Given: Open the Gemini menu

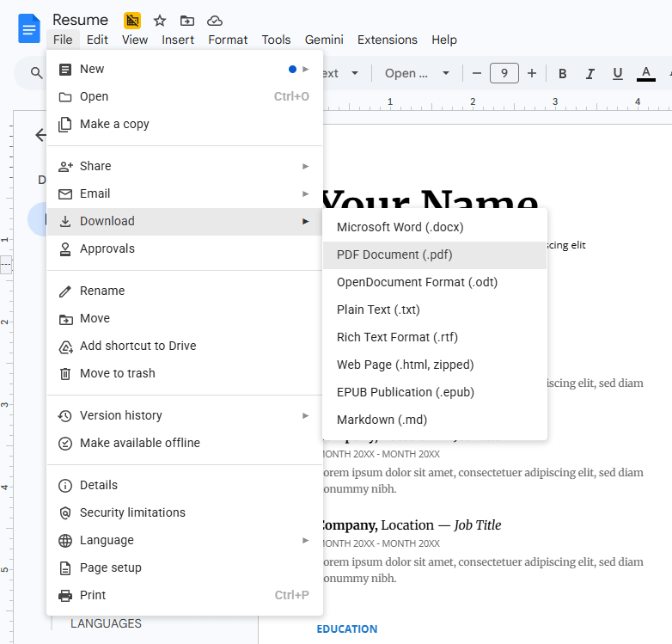Looking at the screenshot, I should [324, 40].
